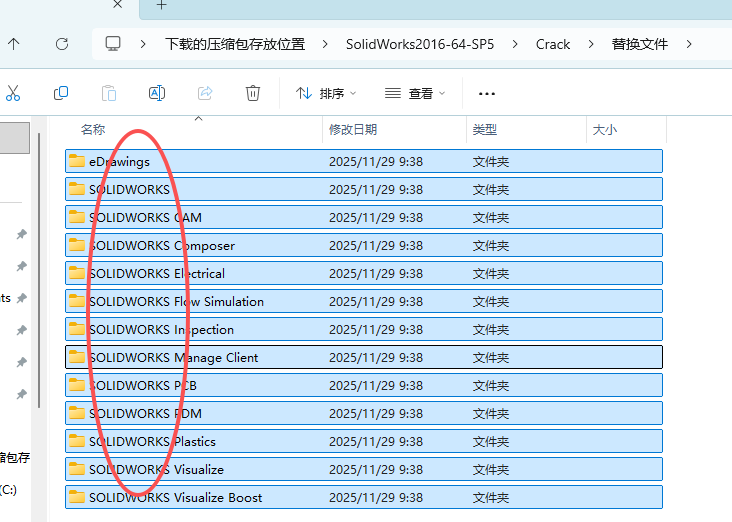Sort by 名称 column header
This screenshot has width=732, height=522.
coord(93,129)
